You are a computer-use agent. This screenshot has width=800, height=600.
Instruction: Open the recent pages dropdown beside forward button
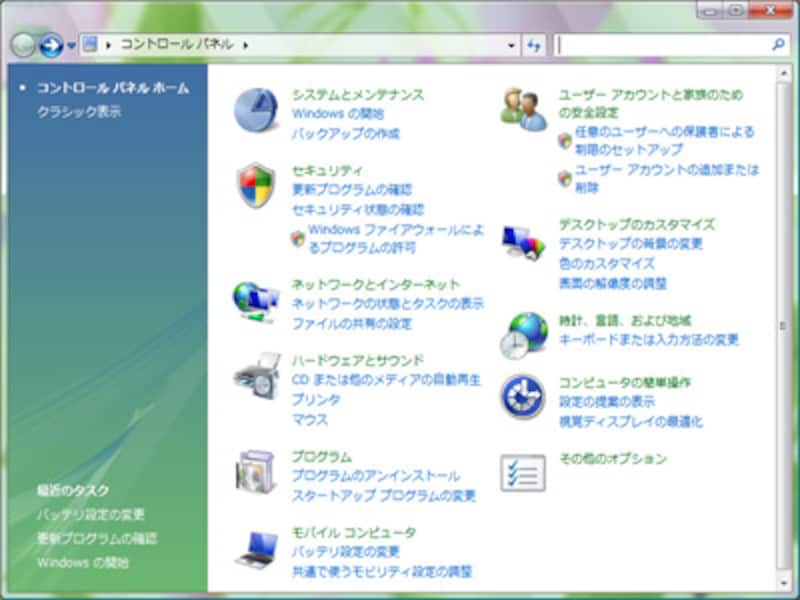(73, 45)
